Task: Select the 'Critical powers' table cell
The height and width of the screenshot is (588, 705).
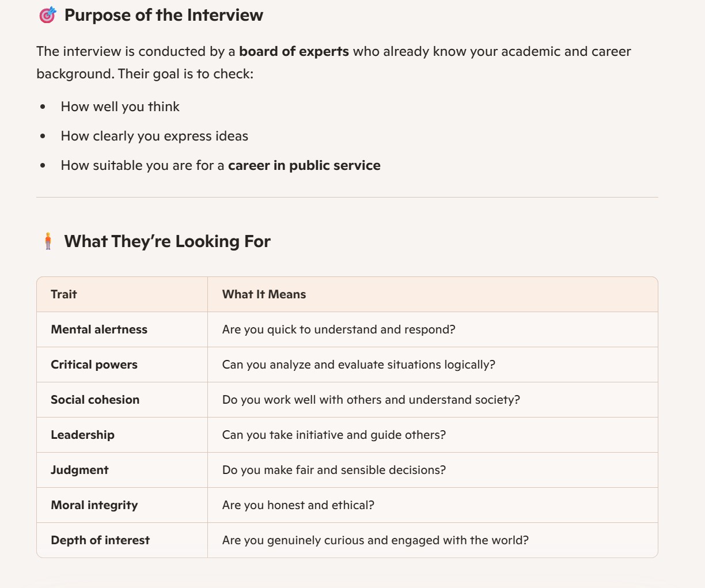Action: 94,365
